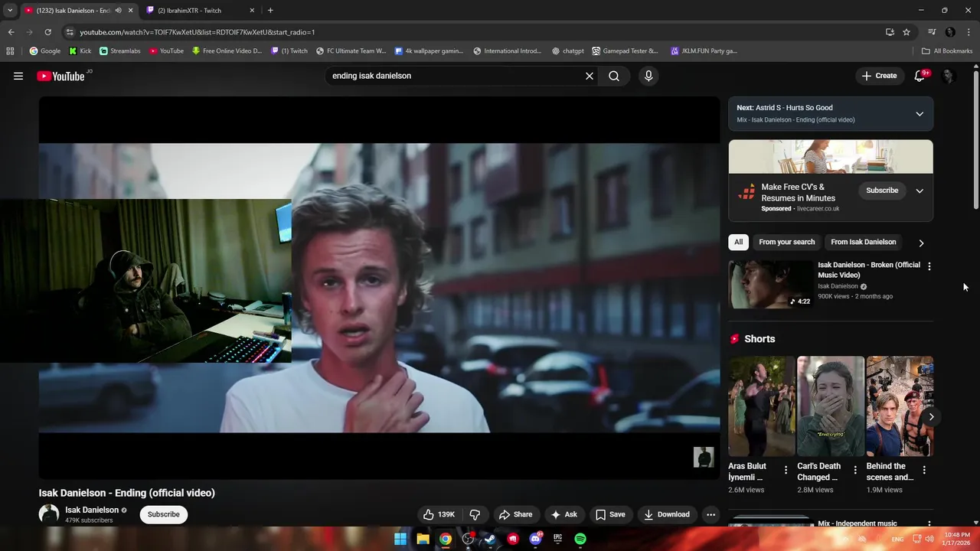Open Discord from taskbar

point(535,539)
